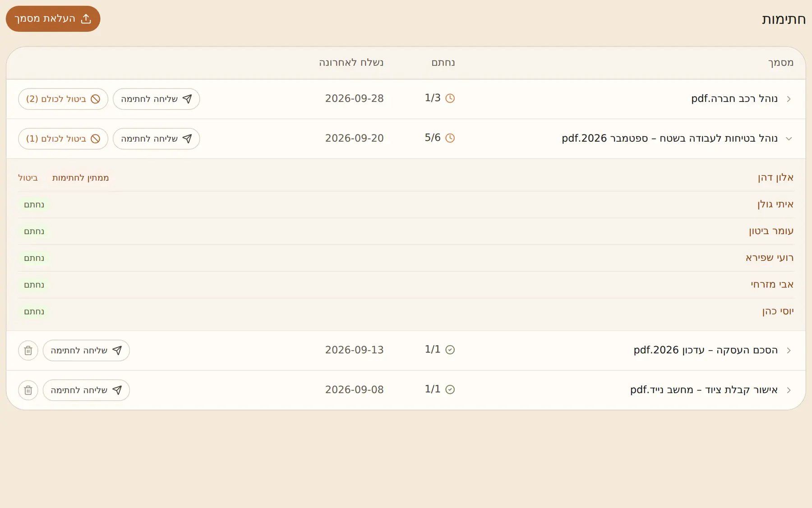Click the מסמך column header
The image size is (812, 508).
point(780,63)
